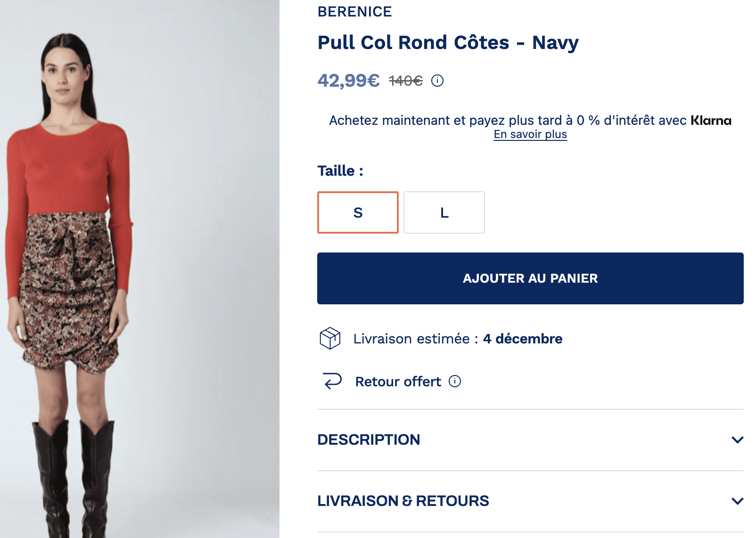Screen dimensions: 756x538
Task: Click the Klarna logo text
Action: pos(711,121)
